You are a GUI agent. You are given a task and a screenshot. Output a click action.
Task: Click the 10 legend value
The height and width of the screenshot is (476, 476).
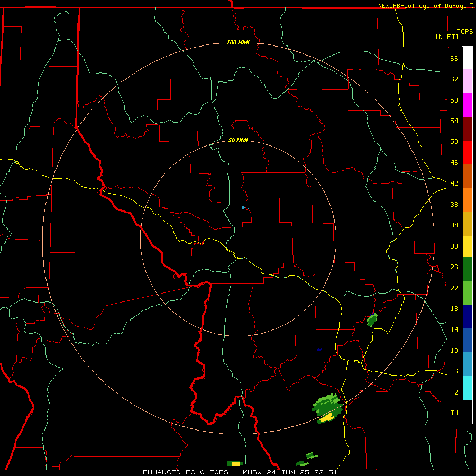coord(454,351)
